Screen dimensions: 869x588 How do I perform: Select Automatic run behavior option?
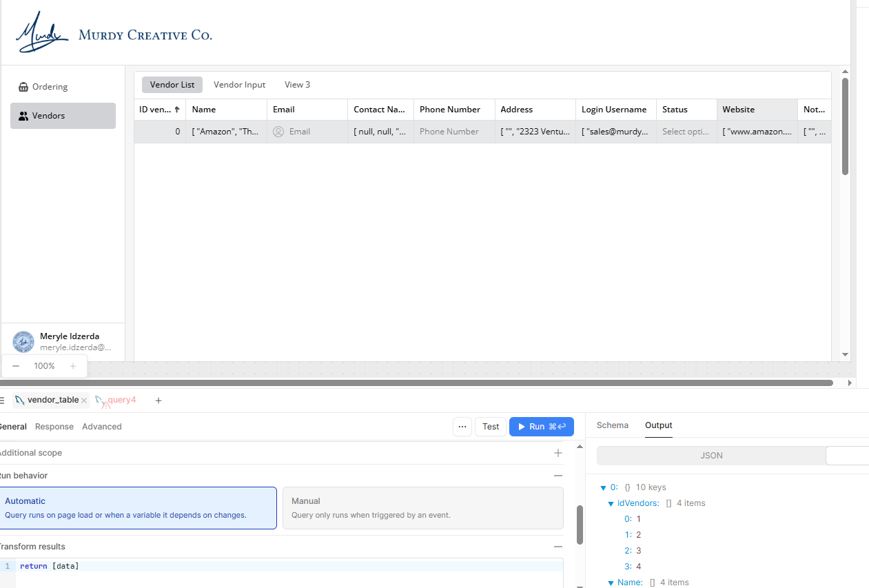[x=138, y=508]
